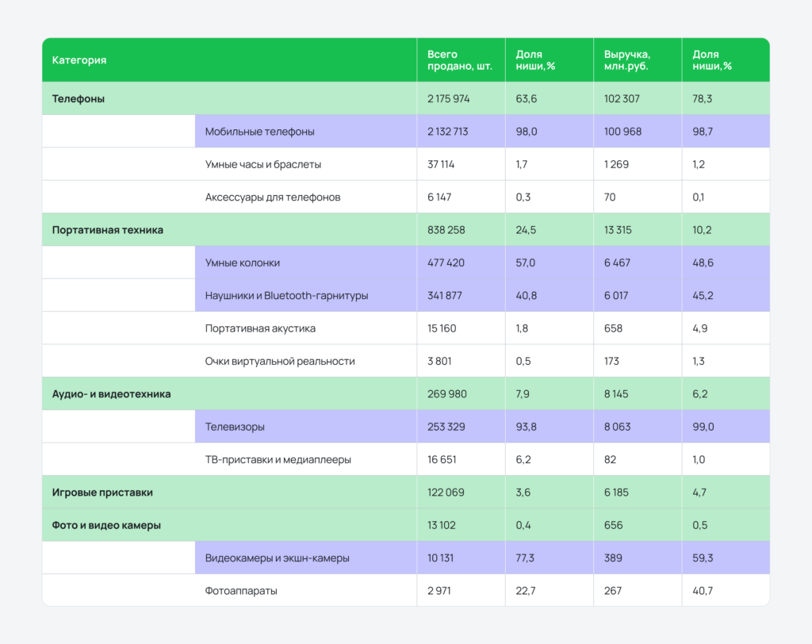Click the "Всего продано, шт." column header

pyautogui.click(x=460, y=60)
